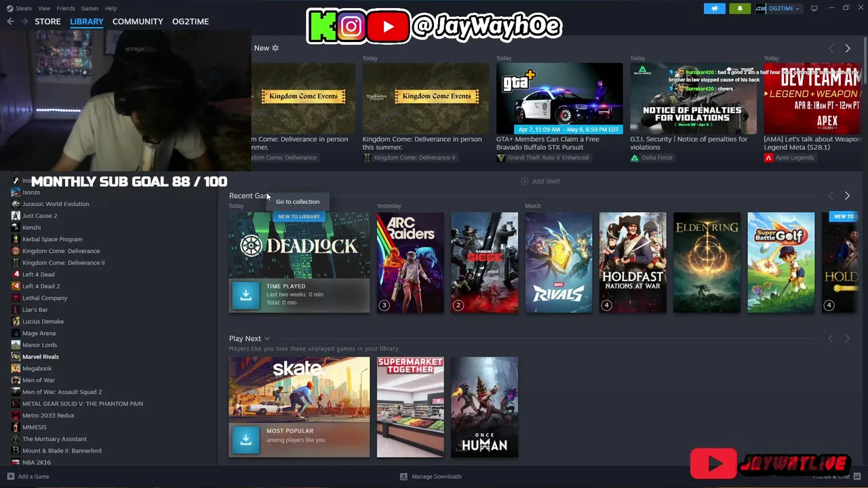Image resolution: width=868 pixels, height=488 pixels.
Task: Select Metro 2033 Redux in game list
Action: click(x=48, y=415)
